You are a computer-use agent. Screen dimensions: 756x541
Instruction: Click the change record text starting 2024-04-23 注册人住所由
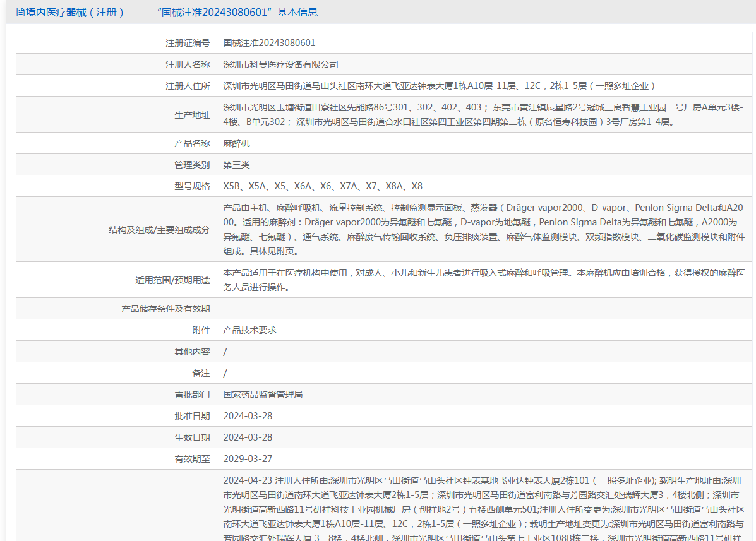484,508
